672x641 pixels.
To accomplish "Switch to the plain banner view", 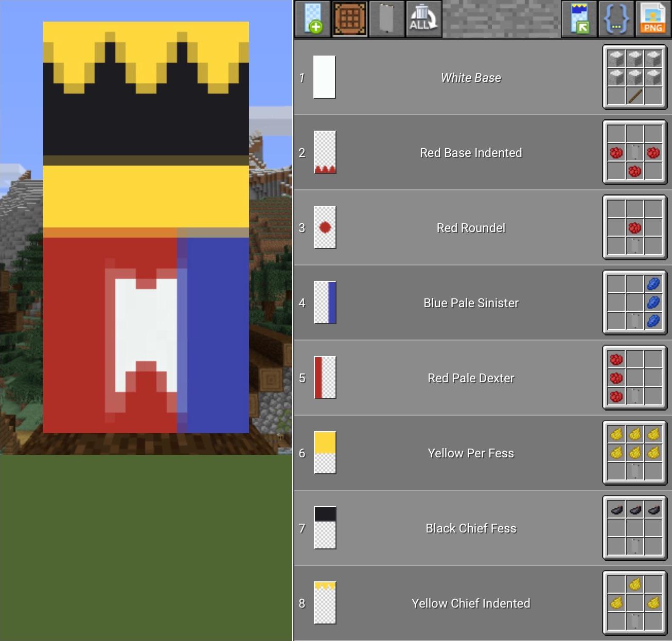I will (x=387, y=19).
